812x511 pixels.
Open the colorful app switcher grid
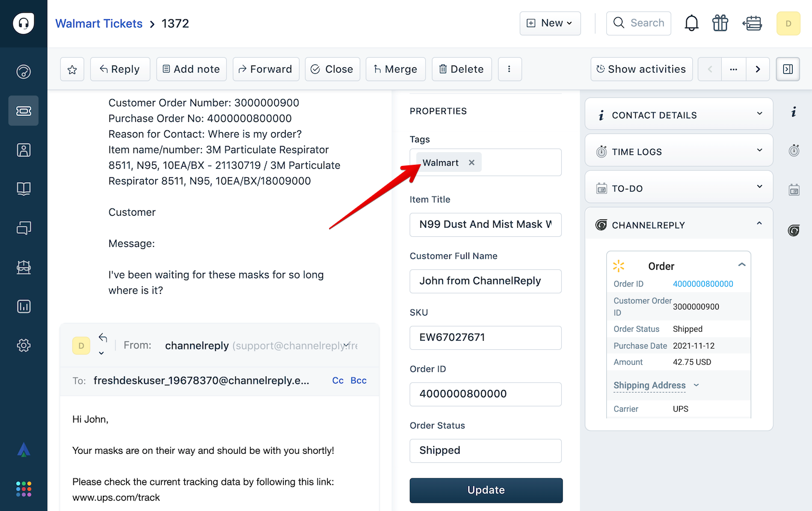click(23, 488)
